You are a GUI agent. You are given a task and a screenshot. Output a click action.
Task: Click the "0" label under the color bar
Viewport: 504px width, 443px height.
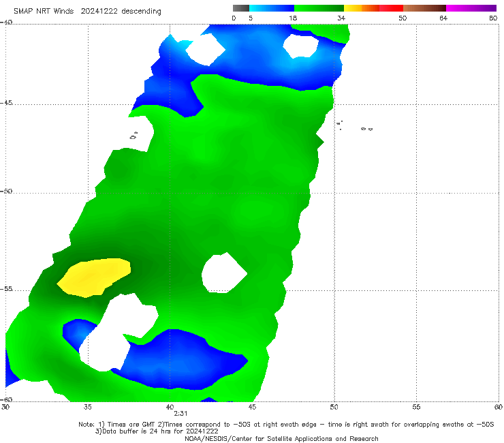point(234,18)
